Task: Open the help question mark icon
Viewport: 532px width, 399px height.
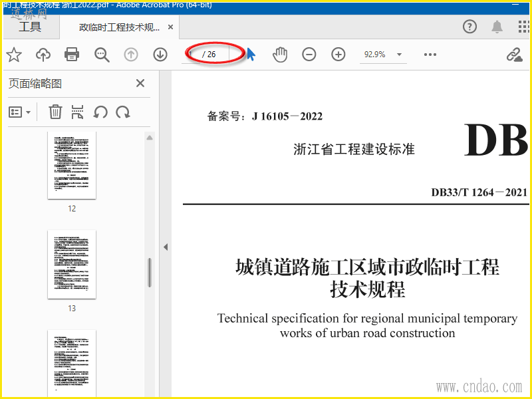Action: tap(470, 27)
